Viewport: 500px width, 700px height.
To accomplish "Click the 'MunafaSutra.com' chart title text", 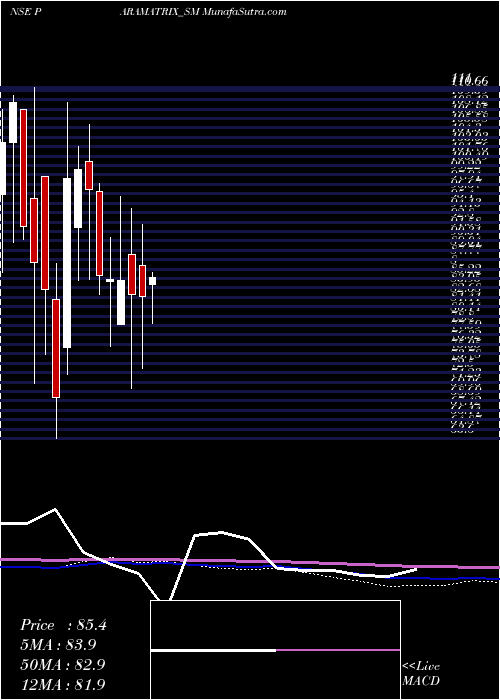I will tap(245, 12).
